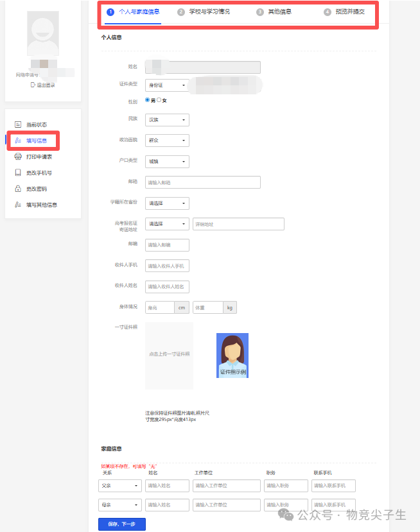
Task: Click the step 2 circle icon
Action: [x=181, y=12]
